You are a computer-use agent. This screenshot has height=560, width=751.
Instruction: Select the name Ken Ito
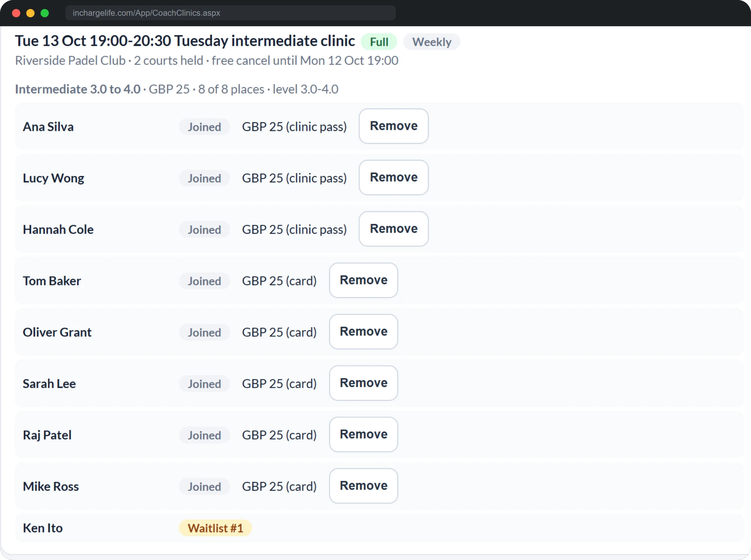coord(43,528)
